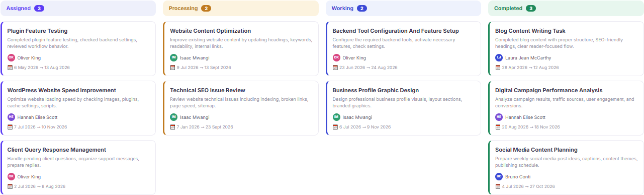Image resolution: width=644 pixels, height=195 pixels.
Task: Click date range 9 Jul 2026 → 13 Sept 2026
Action: pos(204,68)
